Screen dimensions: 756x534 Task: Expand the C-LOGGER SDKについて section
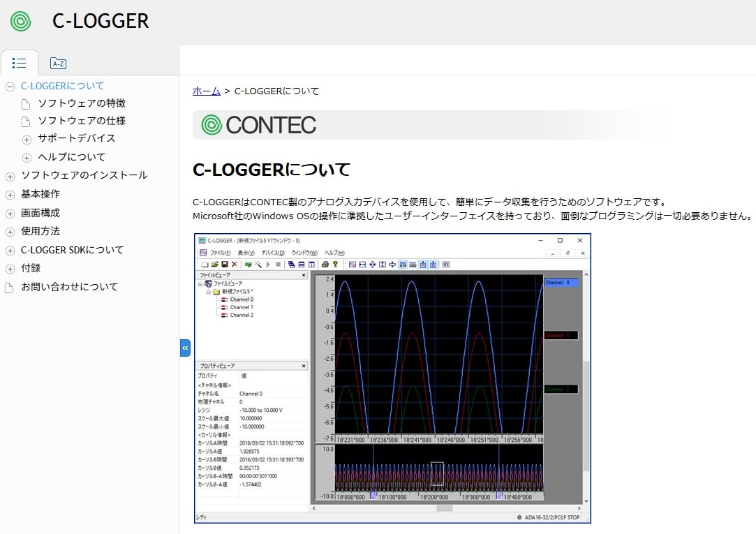10,251
